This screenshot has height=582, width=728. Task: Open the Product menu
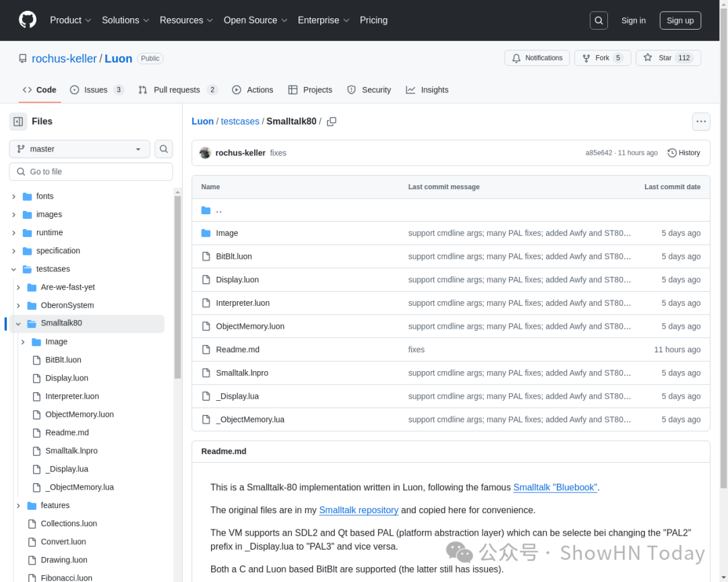pyautogui.click(x=70, y=20)
